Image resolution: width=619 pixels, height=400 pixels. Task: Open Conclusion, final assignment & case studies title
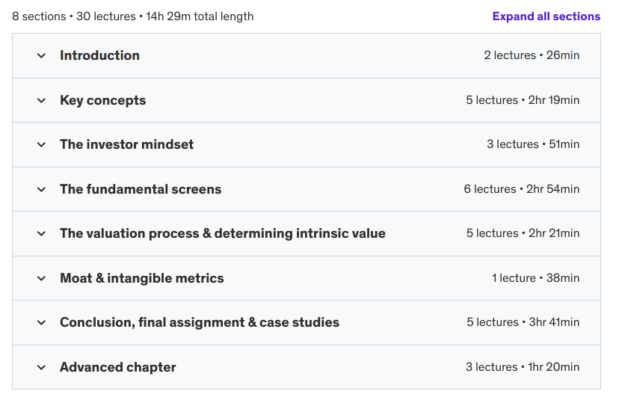click(x=199, y=322)
